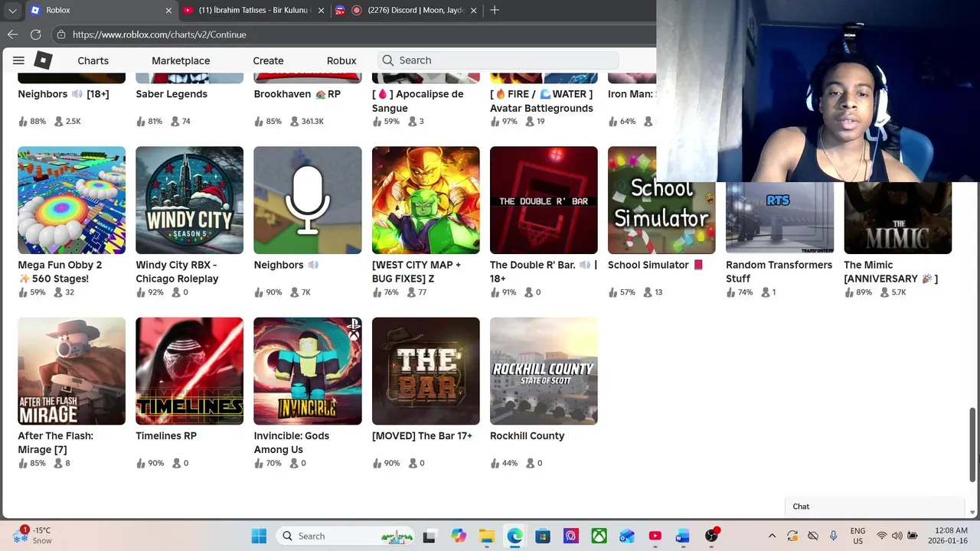Open the weather widget showing -15°C
The image size is (980, 551).
pyautogui.click(x=34, y=535)
